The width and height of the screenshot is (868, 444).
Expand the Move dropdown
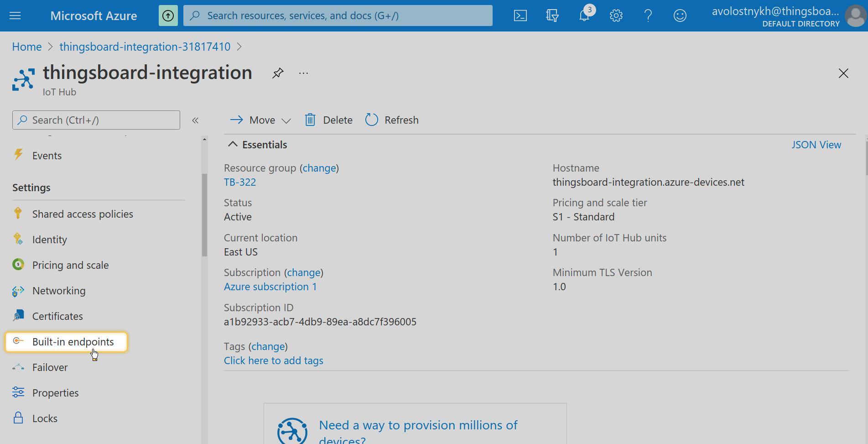point(260,120)
